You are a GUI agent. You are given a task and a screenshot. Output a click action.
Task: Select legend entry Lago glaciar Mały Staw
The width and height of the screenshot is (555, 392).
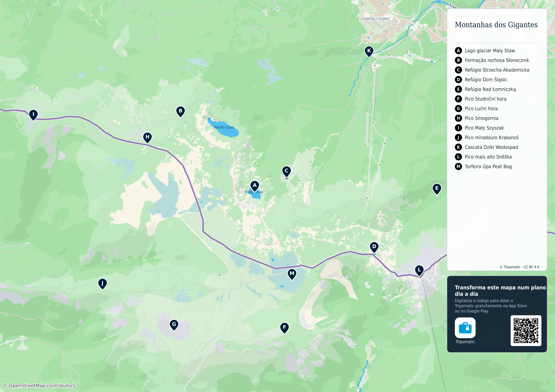pos(485,51)
